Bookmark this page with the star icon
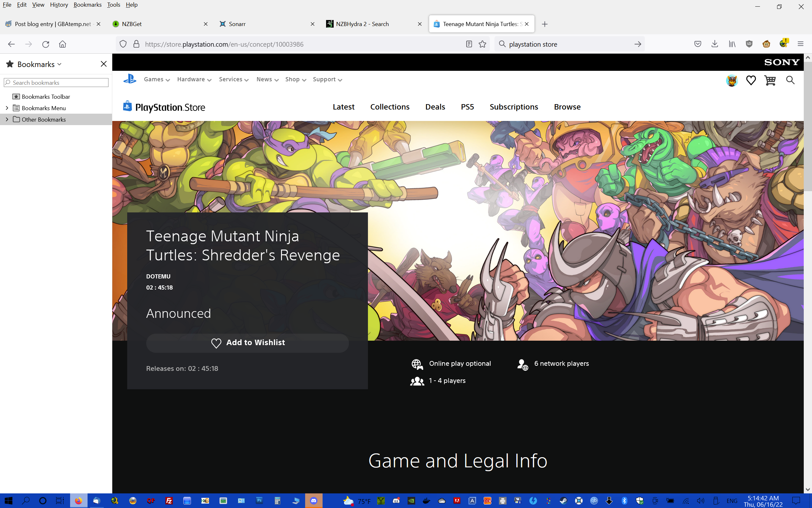 point(482,44)
